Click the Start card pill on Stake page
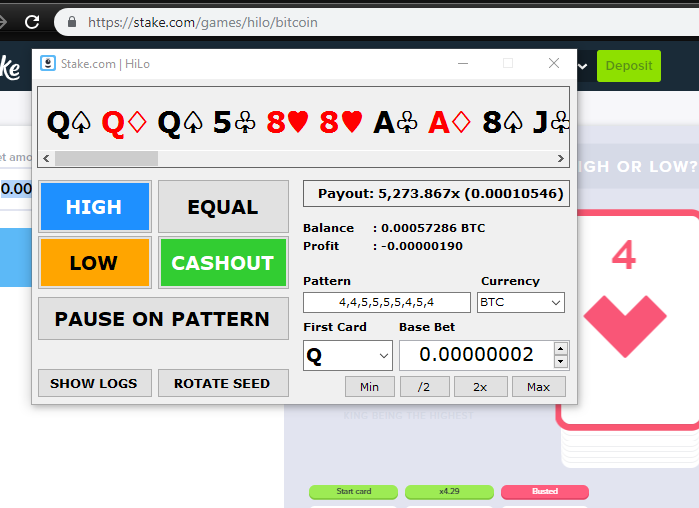The height and width of the screenshot is (508, 699). (354, 492)
